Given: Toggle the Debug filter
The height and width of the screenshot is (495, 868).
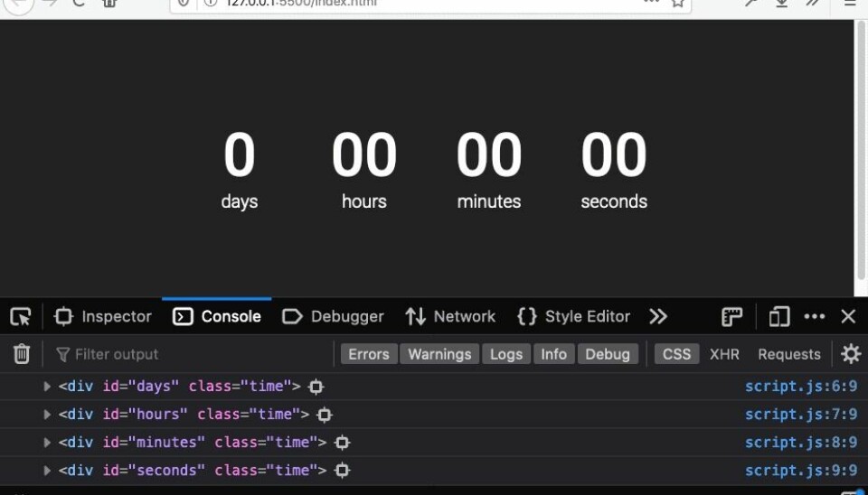Looking at the screenshot, I should 608,354.
